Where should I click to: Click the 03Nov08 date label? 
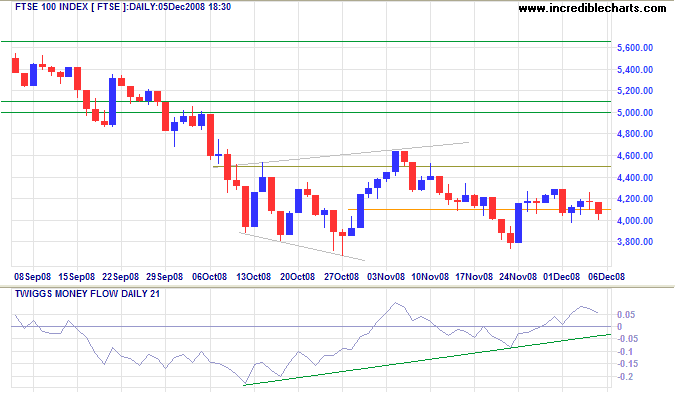pos(386,277)
